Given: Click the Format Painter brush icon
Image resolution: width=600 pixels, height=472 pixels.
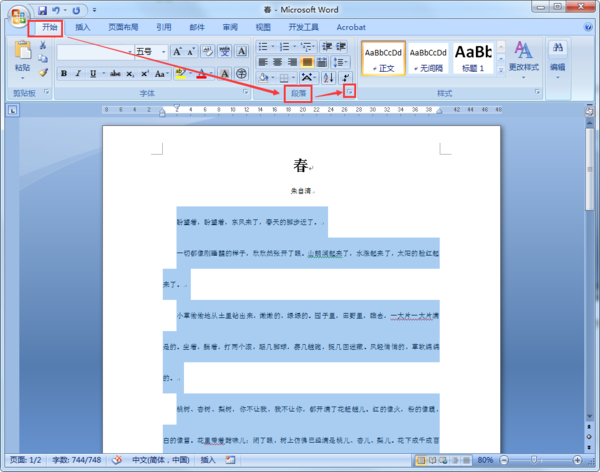Looking at the screenshot, I should [43, 73].
